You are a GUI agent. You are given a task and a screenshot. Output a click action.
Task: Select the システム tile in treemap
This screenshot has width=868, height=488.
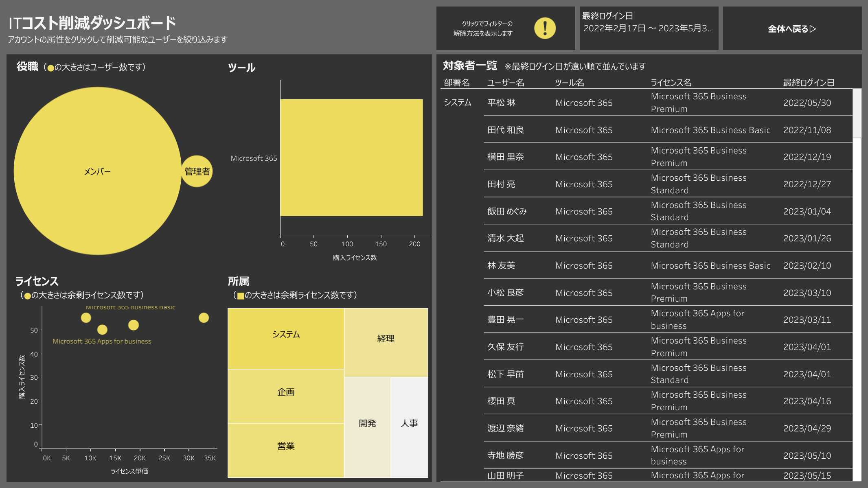[x=286, y=338]
